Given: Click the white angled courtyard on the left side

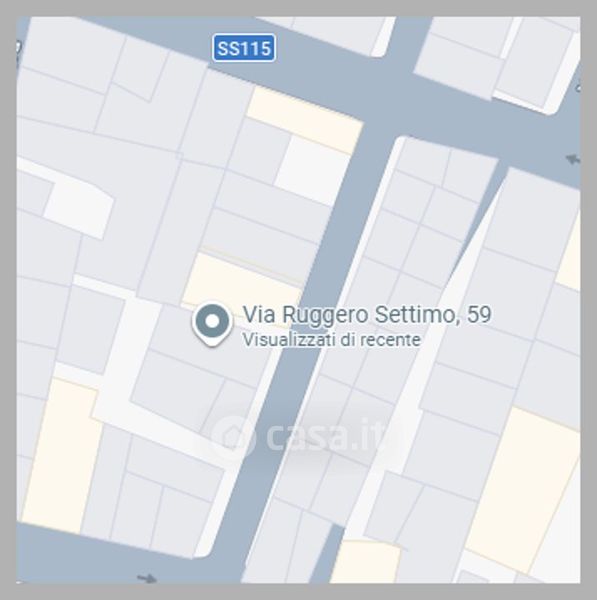Looking at the screenshot, I should (x=78, y=209).
